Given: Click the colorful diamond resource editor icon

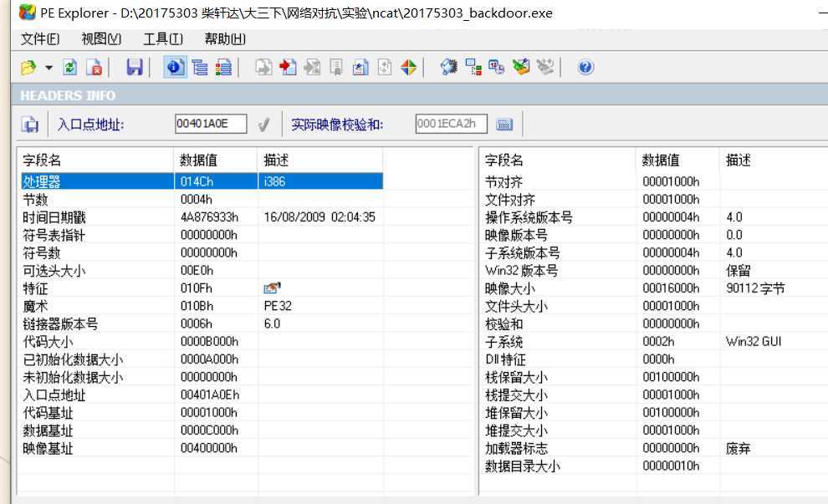Looking at the screenshot, I should click(x=409, y=68).
